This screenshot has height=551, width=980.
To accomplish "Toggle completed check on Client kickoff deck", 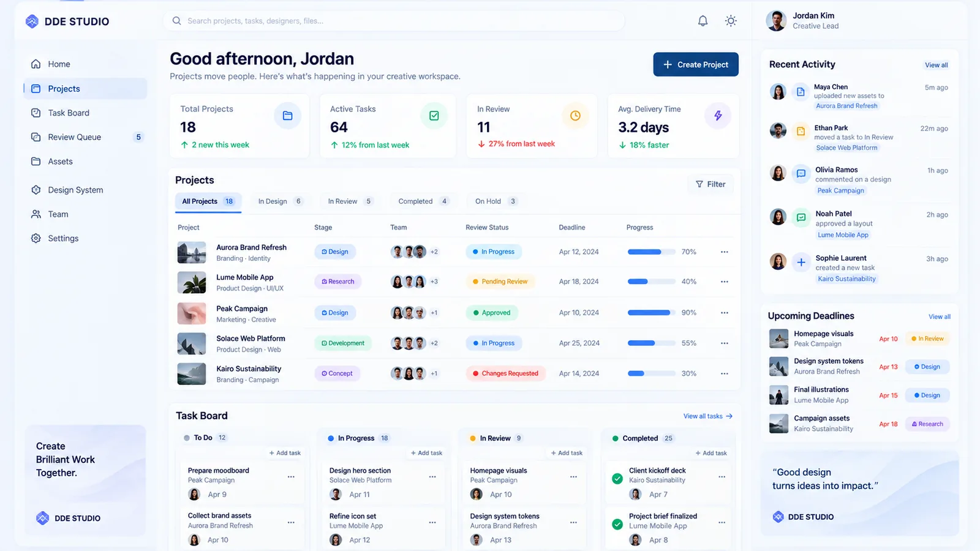I will coord(617,479).
